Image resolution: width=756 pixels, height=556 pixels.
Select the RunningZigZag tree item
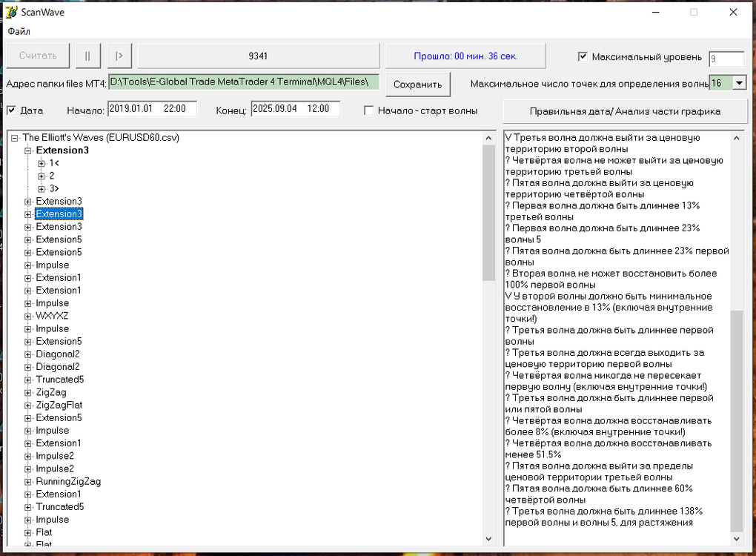coord(68,481)
